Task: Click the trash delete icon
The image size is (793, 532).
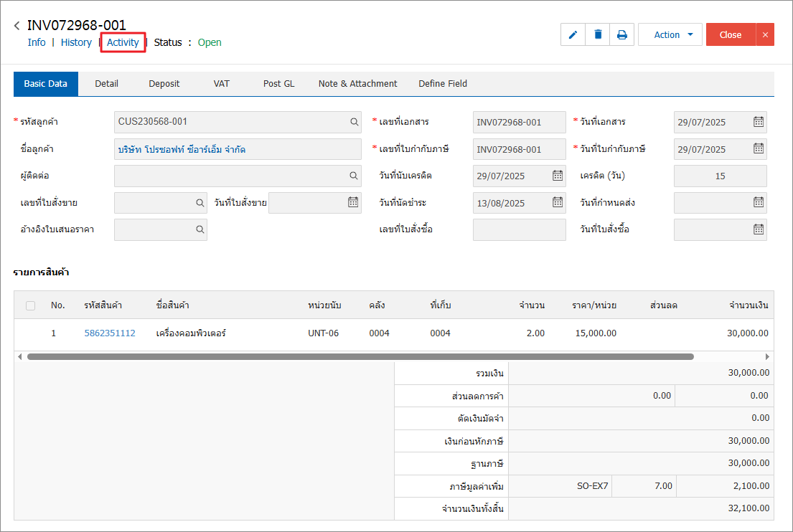Action: click(x=598, y=34)
